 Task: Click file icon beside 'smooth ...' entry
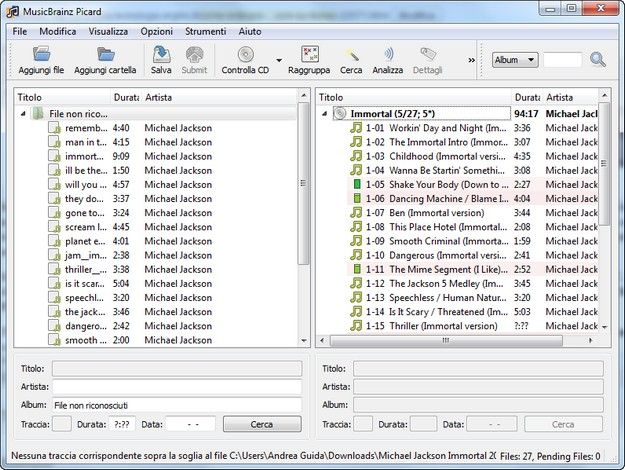[55, 340]
